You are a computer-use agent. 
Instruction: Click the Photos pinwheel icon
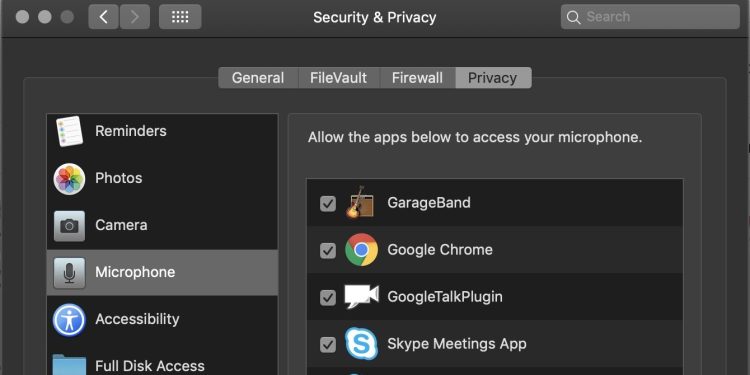[x=69, y=178]
